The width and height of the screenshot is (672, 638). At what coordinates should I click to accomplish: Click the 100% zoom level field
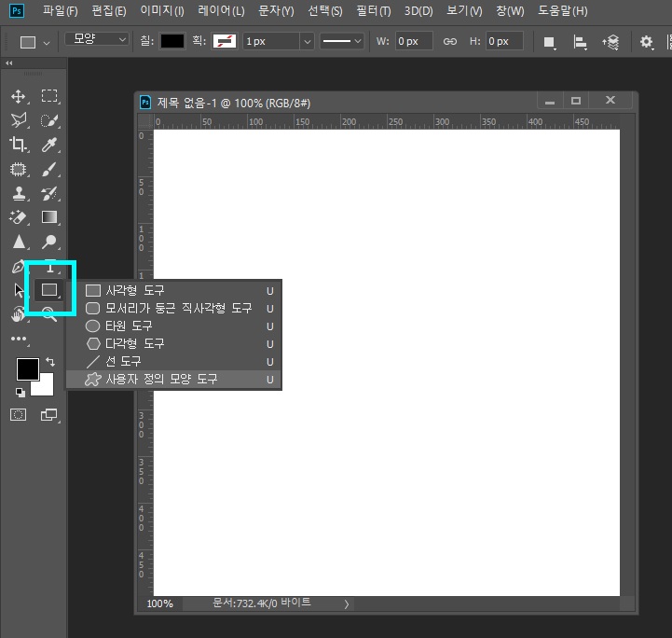coord(160,604)
